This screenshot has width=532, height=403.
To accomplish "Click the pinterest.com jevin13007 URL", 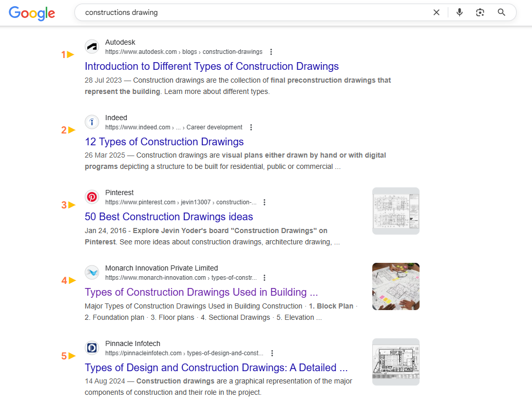I will tap(181, 202).
